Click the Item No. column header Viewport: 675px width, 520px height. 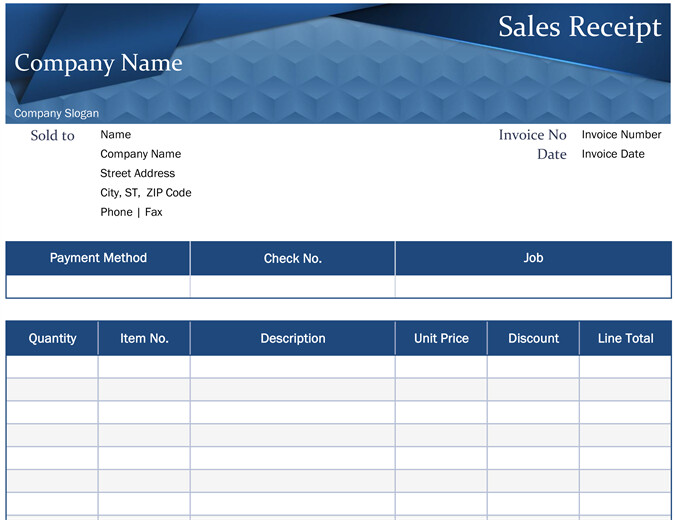[x=144, y=338]
